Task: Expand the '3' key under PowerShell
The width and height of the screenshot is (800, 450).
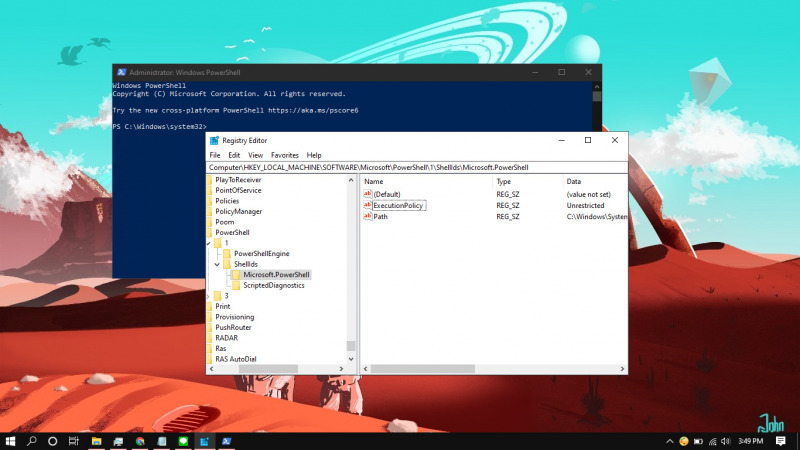Action: click(x=209, y=296)
